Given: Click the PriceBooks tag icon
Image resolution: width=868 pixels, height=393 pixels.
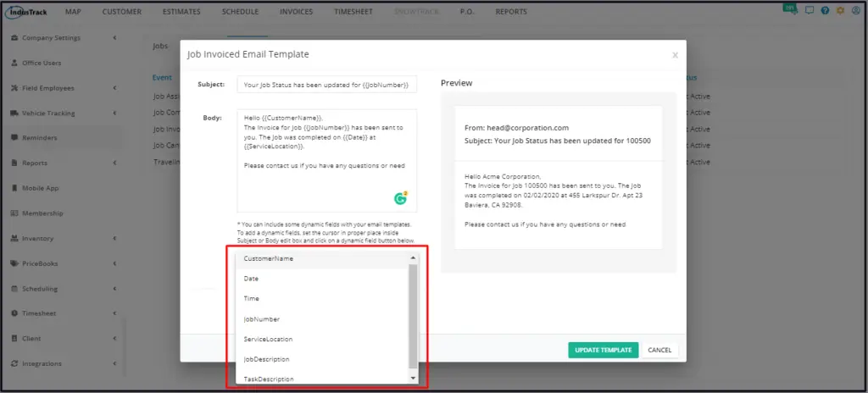Looking at the screenshot, I should 15,263.
